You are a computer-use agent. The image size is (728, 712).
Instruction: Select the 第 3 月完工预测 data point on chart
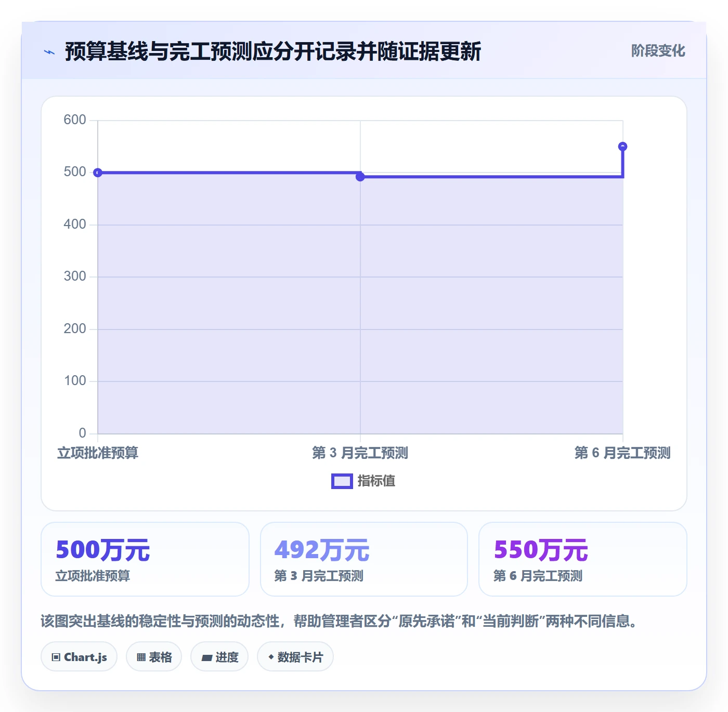pos(360,177)
